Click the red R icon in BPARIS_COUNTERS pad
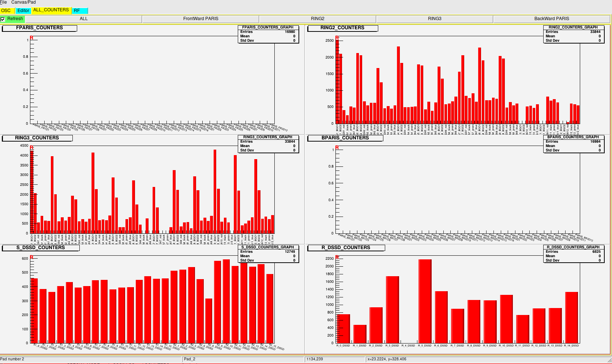 [x=337, y=147]
